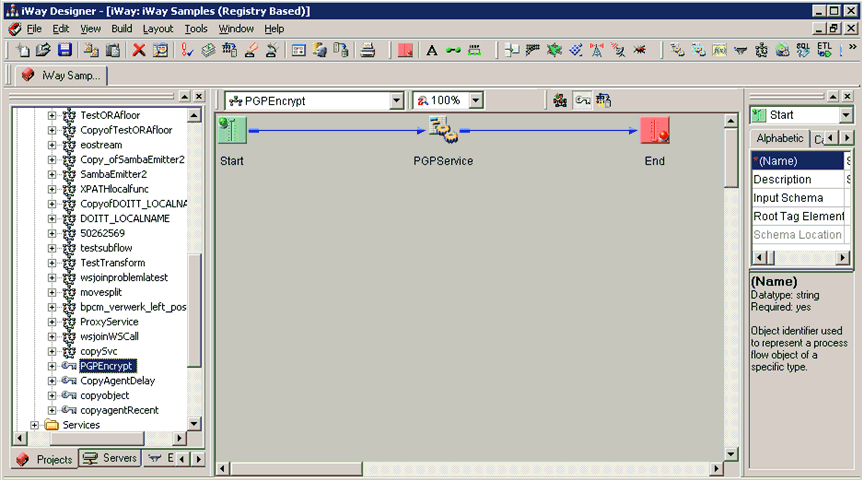Close the project tree panel

(199, 96)
